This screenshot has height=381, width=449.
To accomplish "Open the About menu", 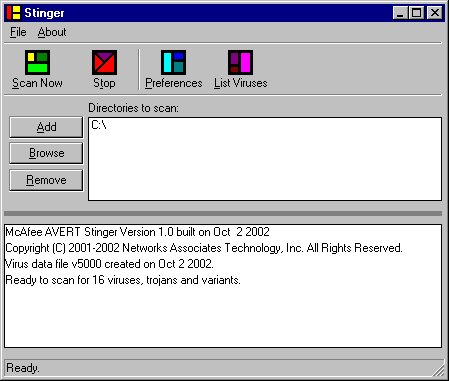I will (52, 32).
